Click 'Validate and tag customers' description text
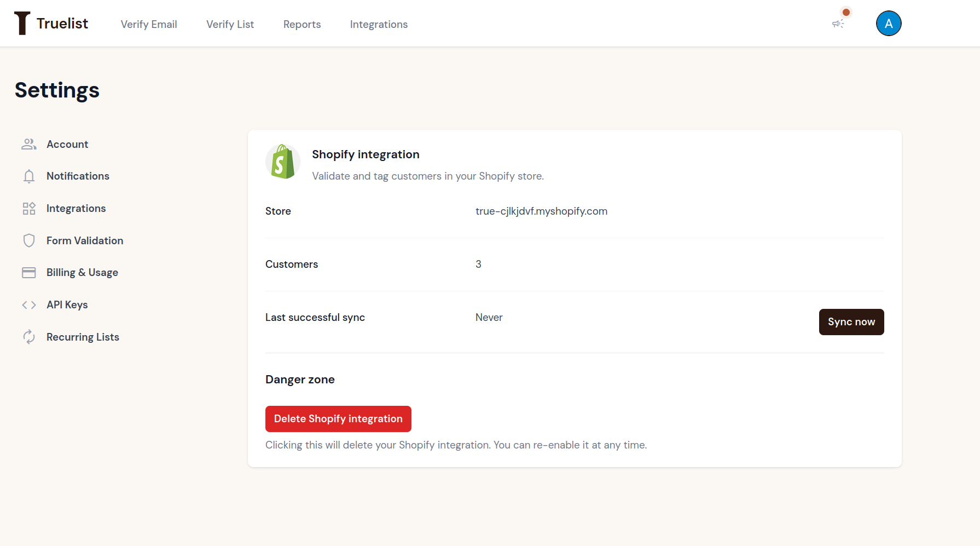Image resolution: width=980 pixels, height=546 pixels. pos(428,176)
